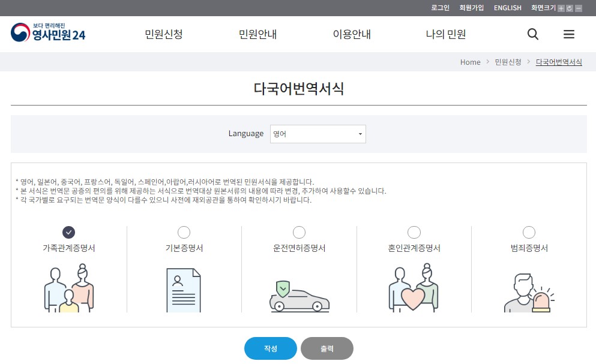Viewport: 596px width, 364px height.
Task: Click the 기본증명서 label text
Action: [184, 248]
